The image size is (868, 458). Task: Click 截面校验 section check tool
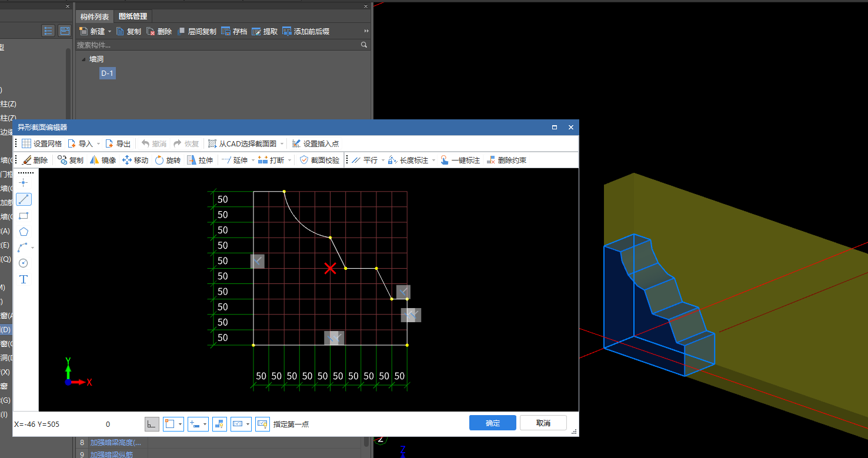319,160
